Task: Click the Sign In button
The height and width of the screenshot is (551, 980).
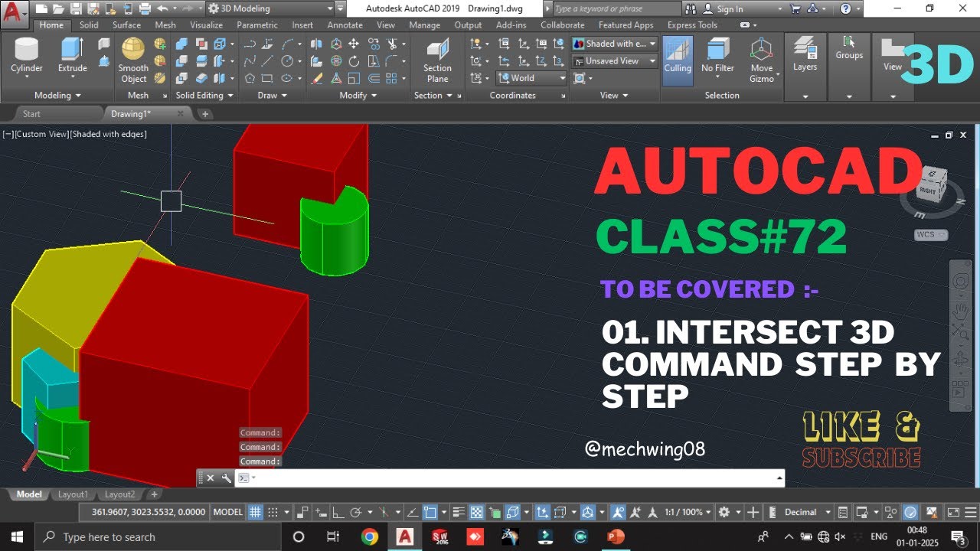Action: (730, 8)
